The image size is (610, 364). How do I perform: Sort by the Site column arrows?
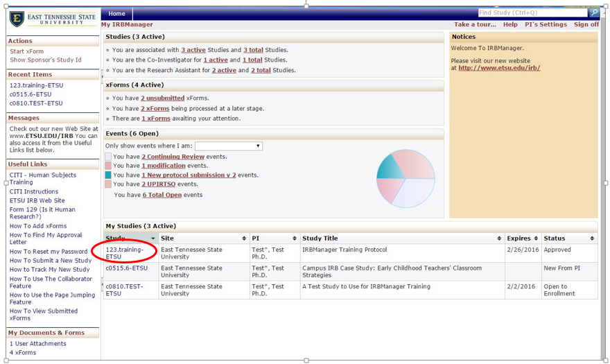pos(244,239)
